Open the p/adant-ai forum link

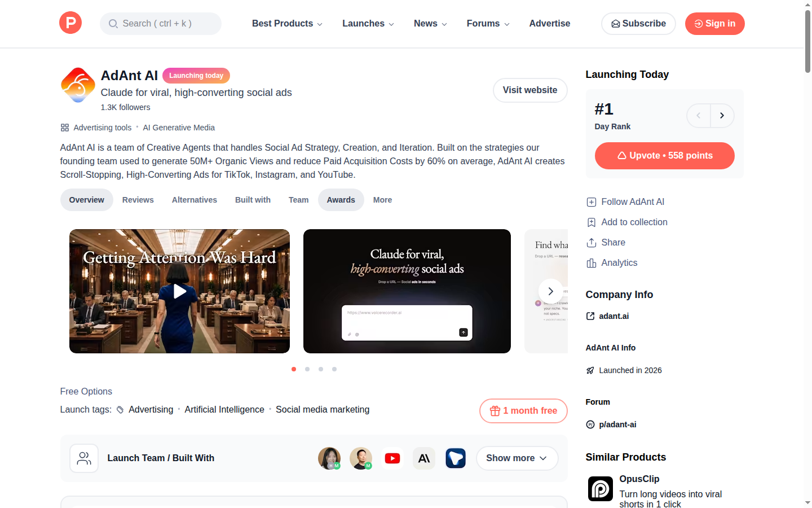(617, 424)
